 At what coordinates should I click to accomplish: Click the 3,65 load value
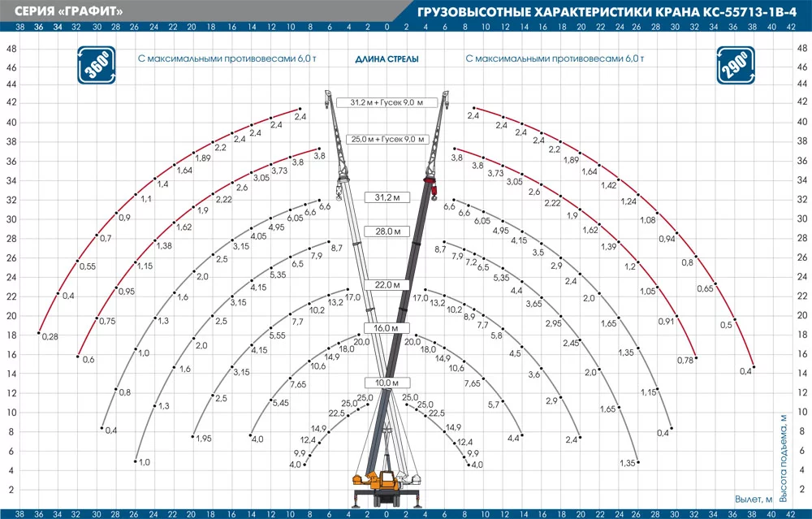(534, 304)
